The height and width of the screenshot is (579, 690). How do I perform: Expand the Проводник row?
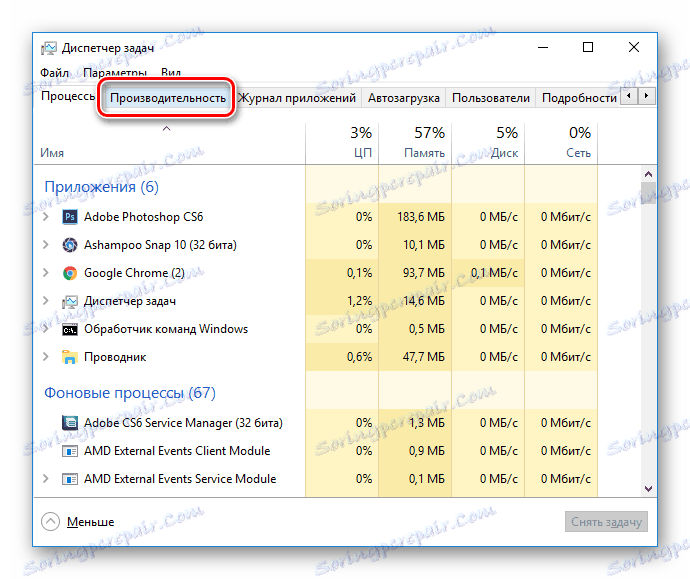46,357
